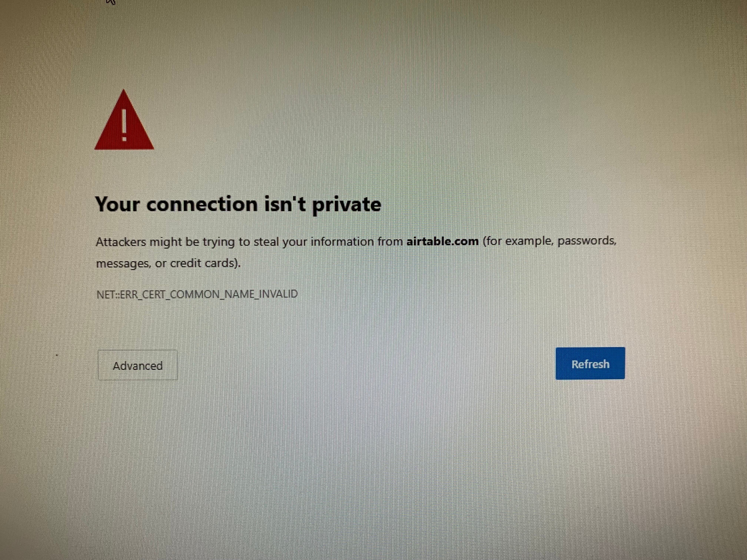The width and height of the screenshot is (747, 560).
Task: Click the word "from" before airtable.com
Action: click(390, 242)
